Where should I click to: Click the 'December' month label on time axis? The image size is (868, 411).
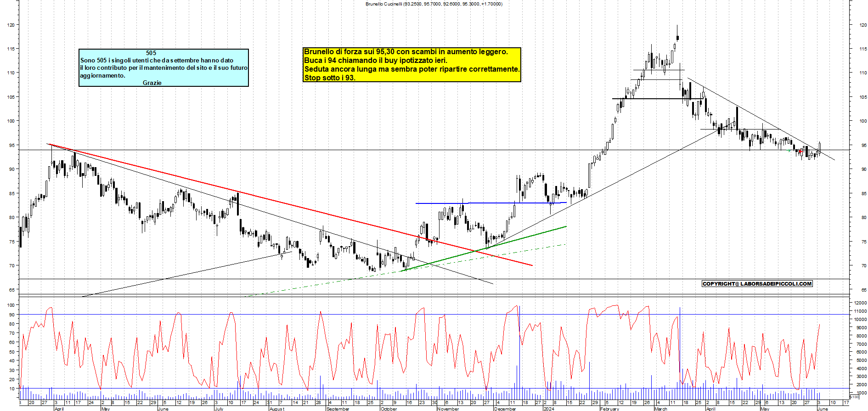pyautogui.click(x=505, y=409)
